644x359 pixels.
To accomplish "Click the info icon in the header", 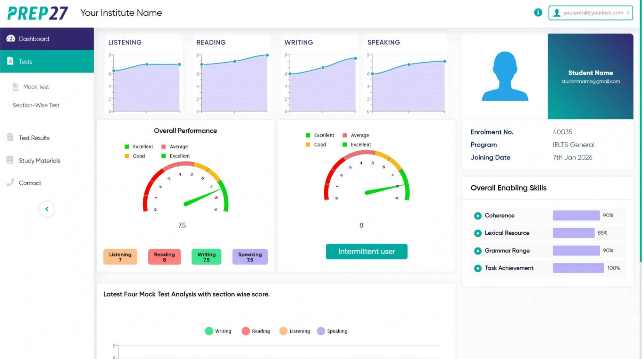I will pos(538,12).
